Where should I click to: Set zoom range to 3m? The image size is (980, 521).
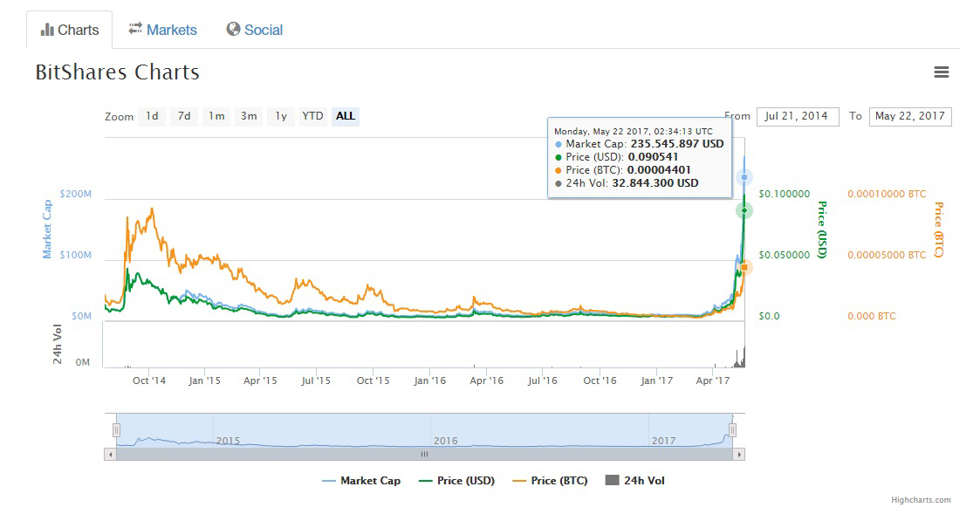point(249,116)
